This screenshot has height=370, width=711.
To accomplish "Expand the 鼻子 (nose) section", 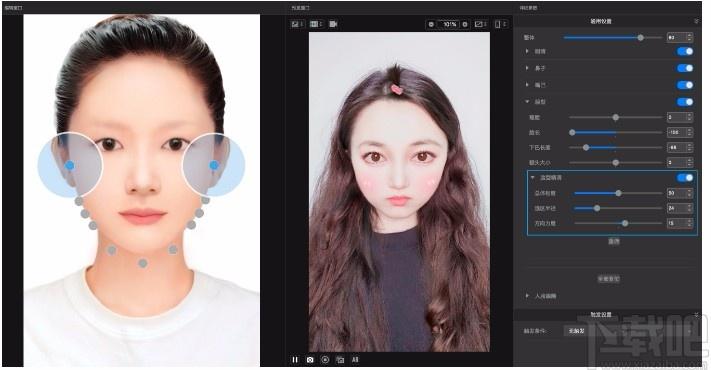I will point(527,68).
